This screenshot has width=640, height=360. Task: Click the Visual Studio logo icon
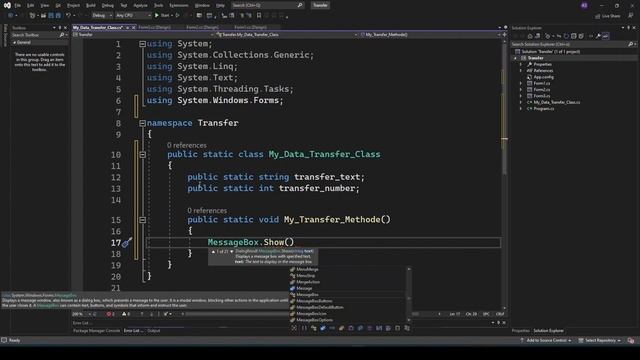click(x=7, y=5)
